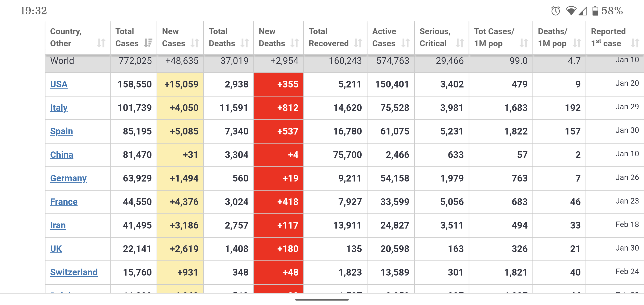This screenshot has height=305, width=644.
Task: Click New Cases sort arrows icon
Action: pos(194,43)
